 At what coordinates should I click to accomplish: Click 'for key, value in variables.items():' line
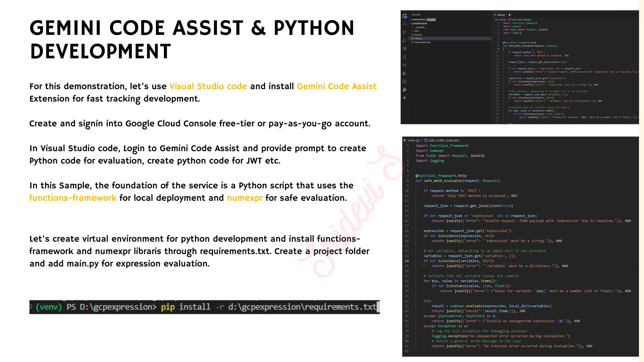pyautogui.click(x=460, y=281)
